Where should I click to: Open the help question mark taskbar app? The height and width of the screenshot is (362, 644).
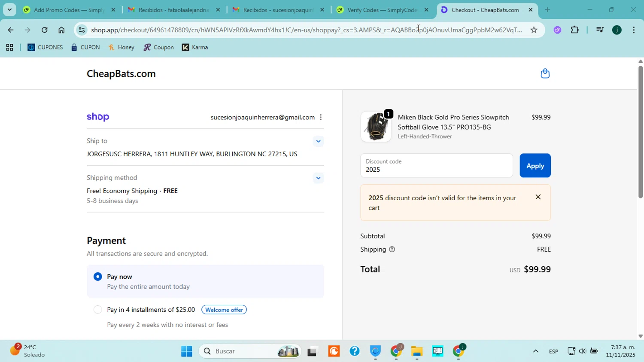(355, 351)
